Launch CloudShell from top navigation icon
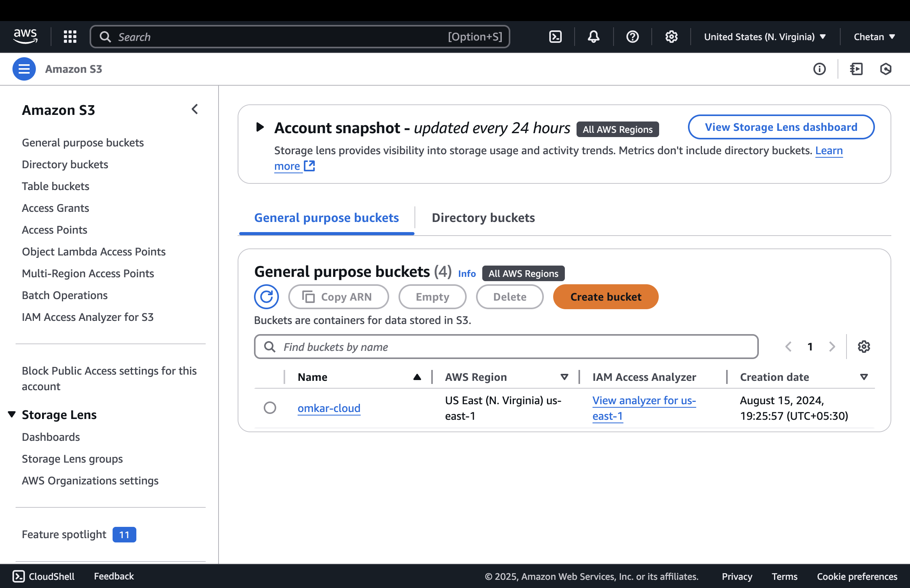Image resolution: width=910 pixels, height=588 pixels. (x=555, y=37)
